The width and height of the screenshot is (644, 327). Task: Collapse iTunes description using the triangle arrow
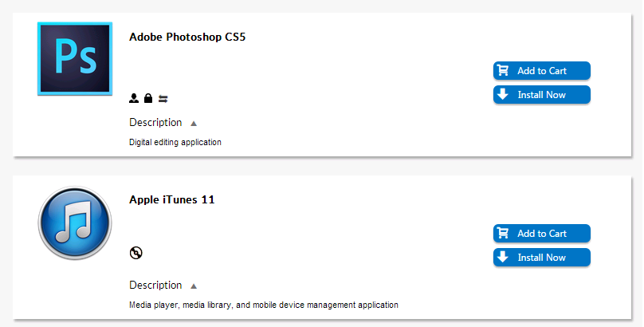194,286
